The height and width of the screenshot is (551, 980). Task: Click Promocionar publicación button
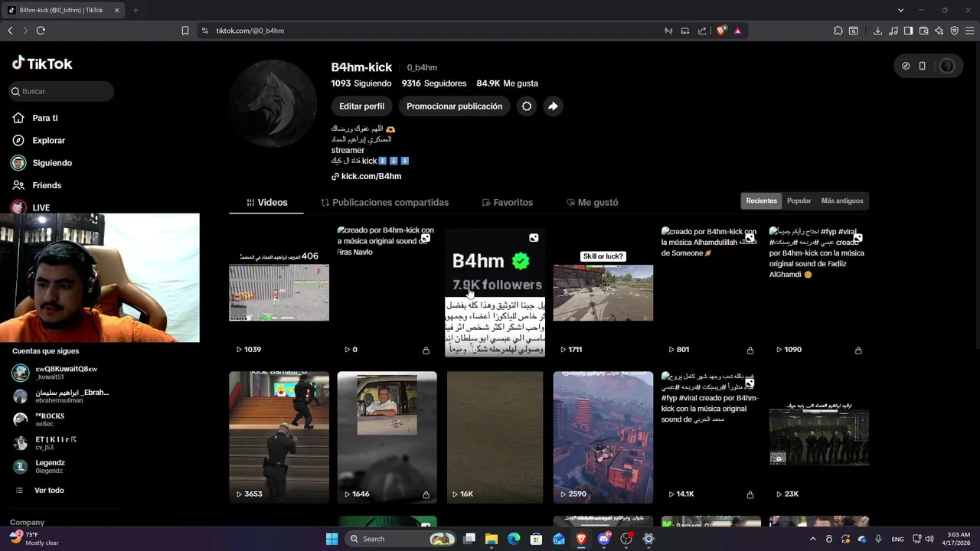[454, 106]
